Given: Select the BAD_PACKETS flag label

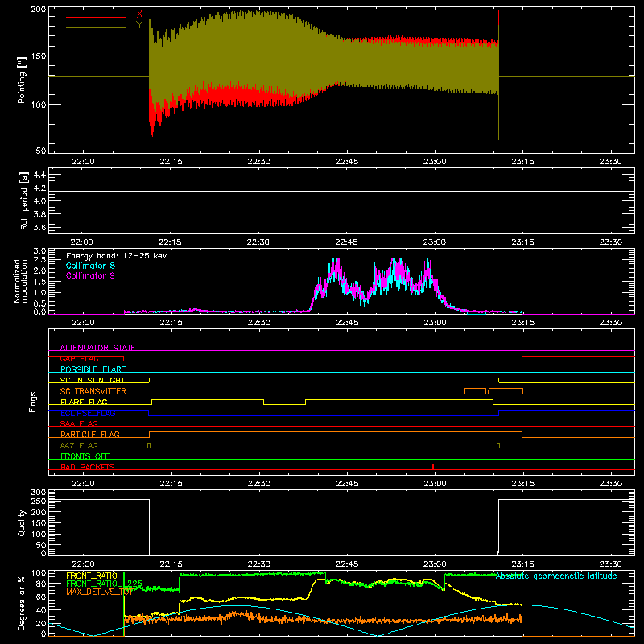Looking at the screenshot, I should click(x=88, y=467).
